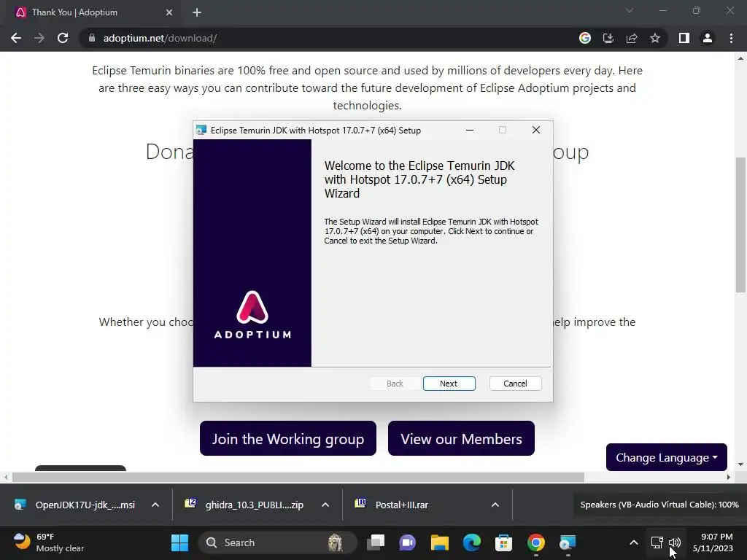The width and height of the screenshot is (747, 560).
Task: Click the vertical page scrollbar thumb
Action: coord(741,224)
